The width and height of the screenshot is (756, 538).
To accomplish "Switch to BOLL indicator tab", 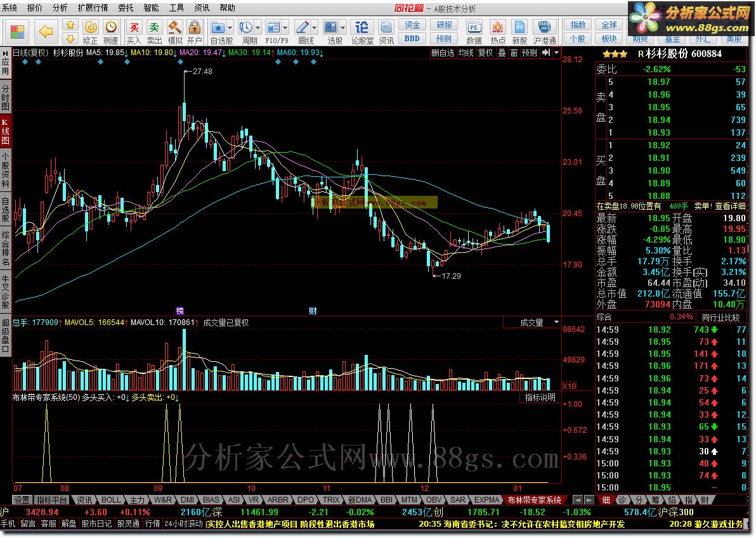I will (111, 500).
